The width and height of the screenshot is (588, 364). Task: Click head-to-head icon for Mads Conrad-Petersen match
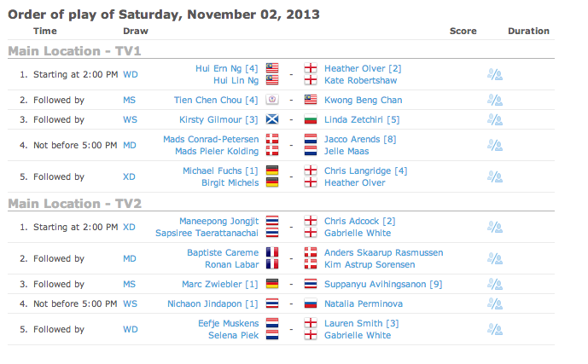[x=494, y=145]
